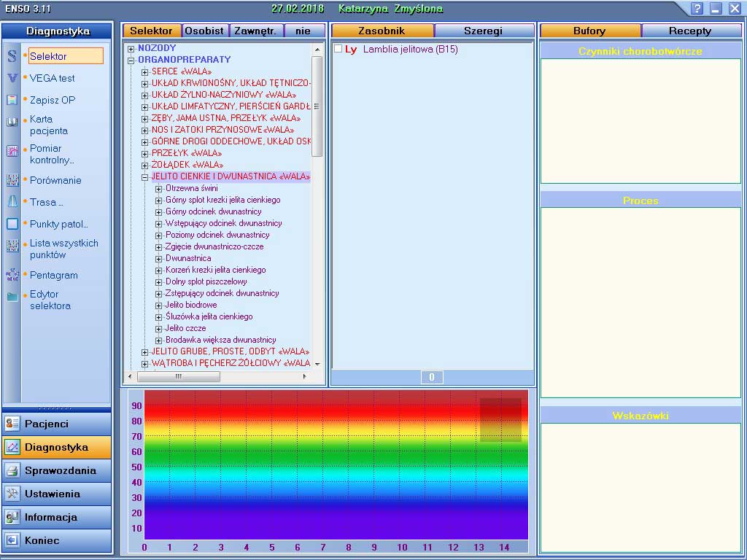Click the Trasa icon in the sidebar
Image resolution: width=747 pixels, height=560 pixels.
(12, 202)
